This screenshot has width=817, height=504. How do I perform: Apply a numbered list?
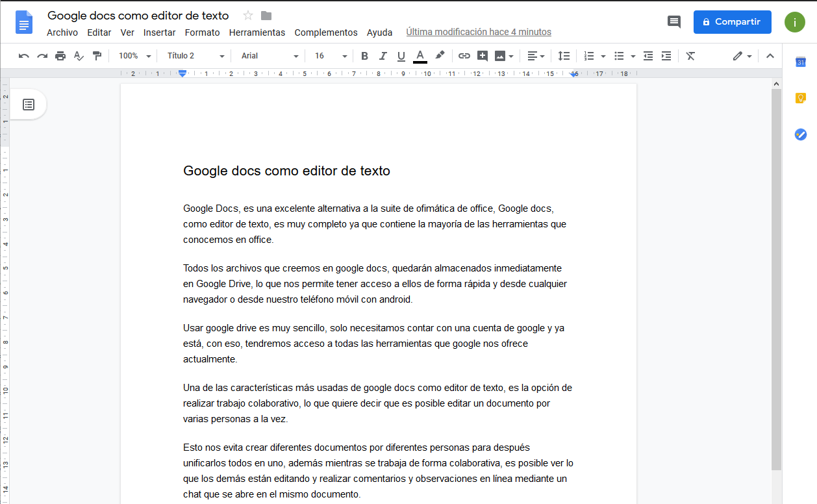(x=590, y=56)
